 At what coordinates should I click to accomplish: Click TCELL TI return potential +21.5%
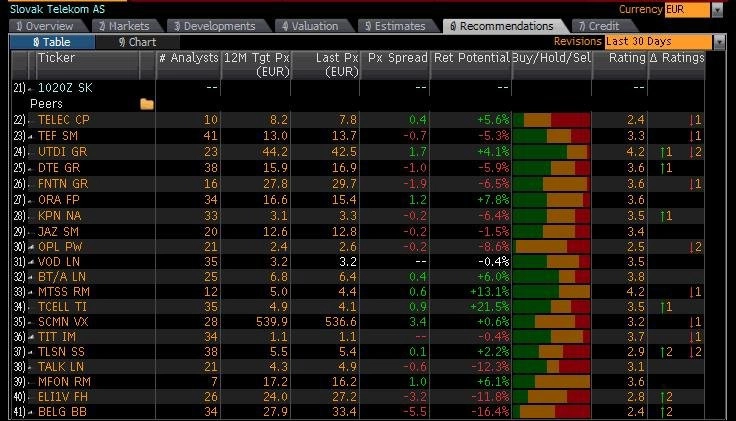[x=490, y=306]
